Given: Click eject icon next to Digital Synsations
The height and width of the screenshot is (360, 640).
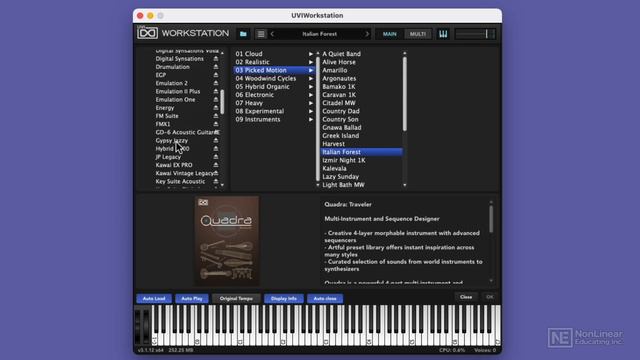Looking at the screenshot, I should (x=216, y=59).
